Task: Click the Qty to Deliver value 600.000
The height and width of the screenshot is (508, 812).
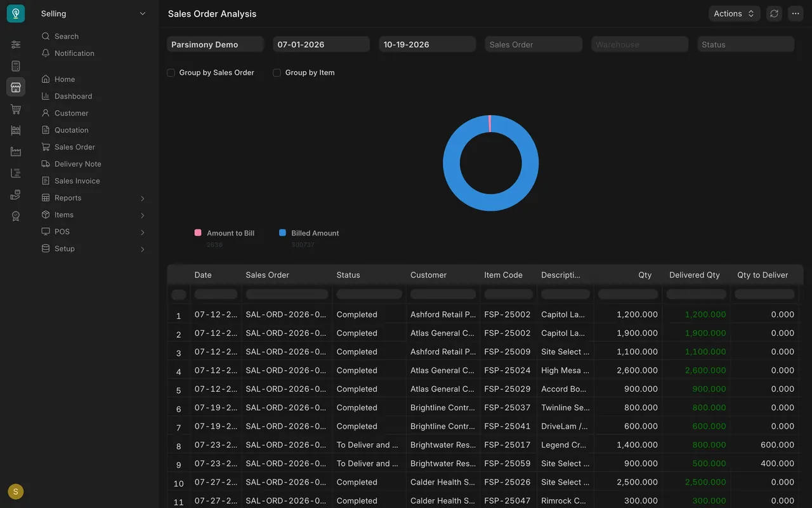Action: (777, 445)
